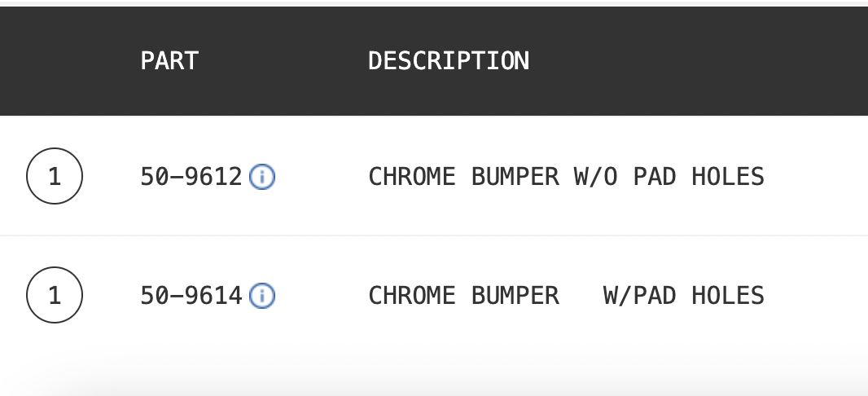Click the PART column header
The height and width of the screenshot is (396, 868).
click(x=169, y=61)
